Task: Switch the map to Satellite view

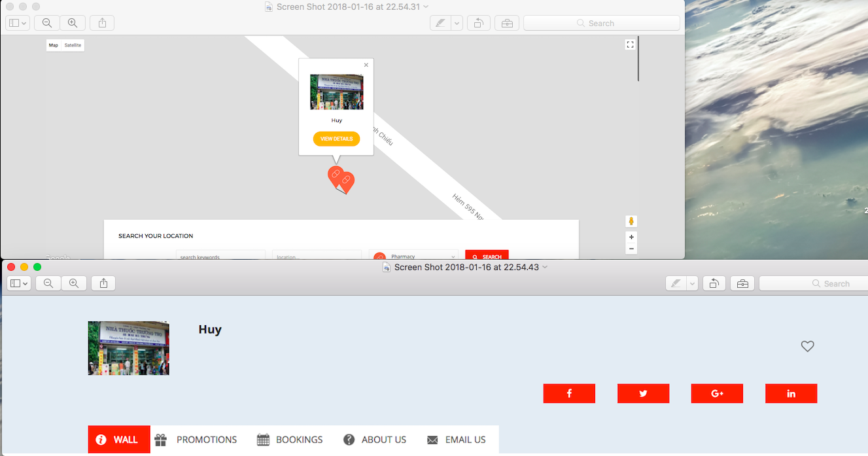Action: (x=73, y=45)
